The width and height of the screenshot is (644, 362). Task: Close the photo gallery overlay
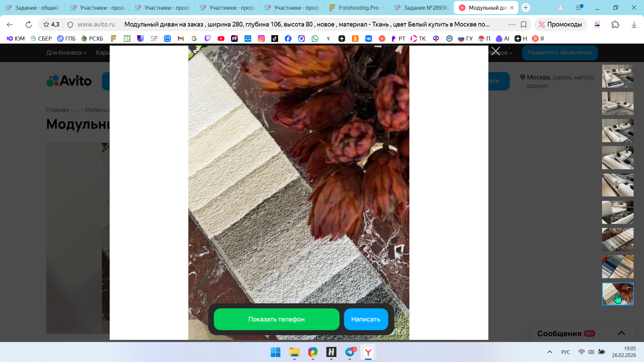coord(495,51)
